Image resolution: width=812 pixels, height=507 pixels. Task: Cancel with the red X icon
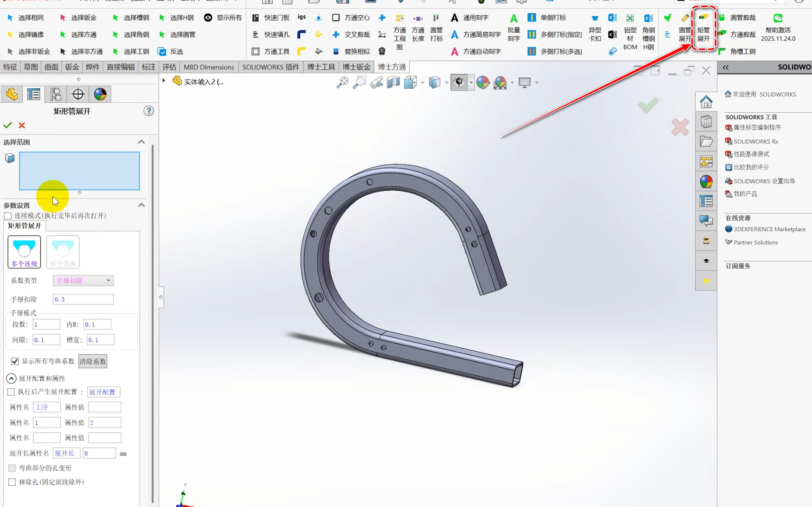[x=22, y=125]
